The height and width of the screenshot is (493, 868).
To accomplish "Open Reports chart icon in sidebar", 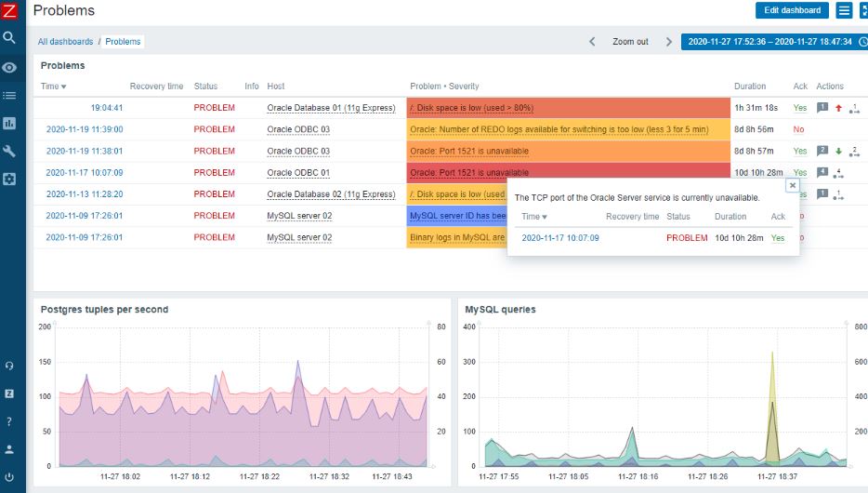I will (9, 123).
